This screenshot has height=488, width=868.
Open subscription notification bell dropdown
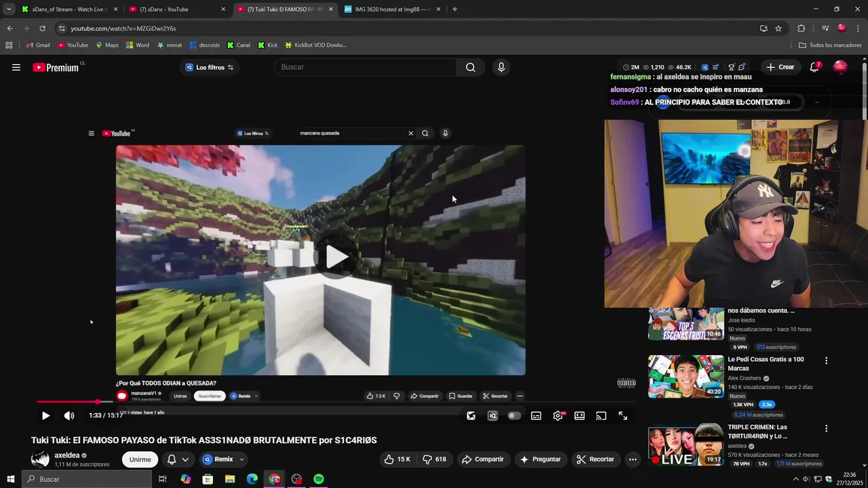[x=178, y=459]
